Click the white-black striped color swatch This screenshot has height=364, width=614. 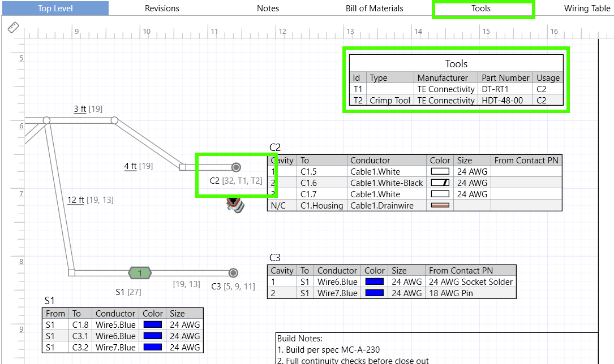440,183
